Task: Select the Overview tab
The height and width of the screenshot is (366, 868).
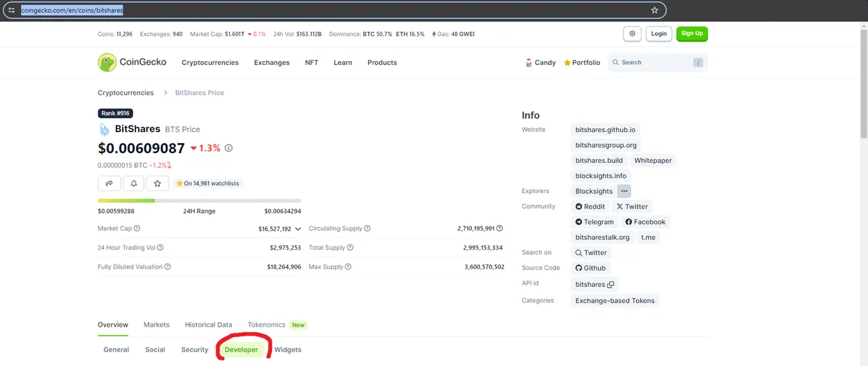Action: pos(113,325)
